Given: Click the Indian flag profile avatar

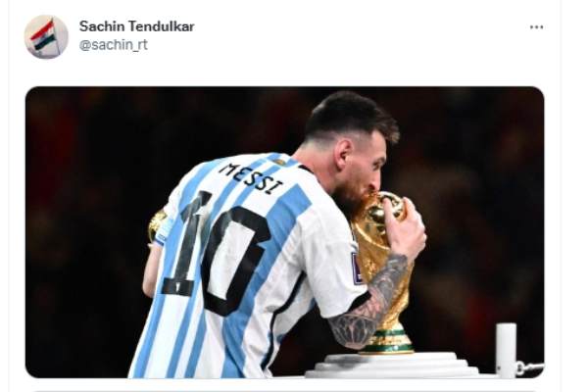Looking at the screenshot, I should (x=46, y=37).
